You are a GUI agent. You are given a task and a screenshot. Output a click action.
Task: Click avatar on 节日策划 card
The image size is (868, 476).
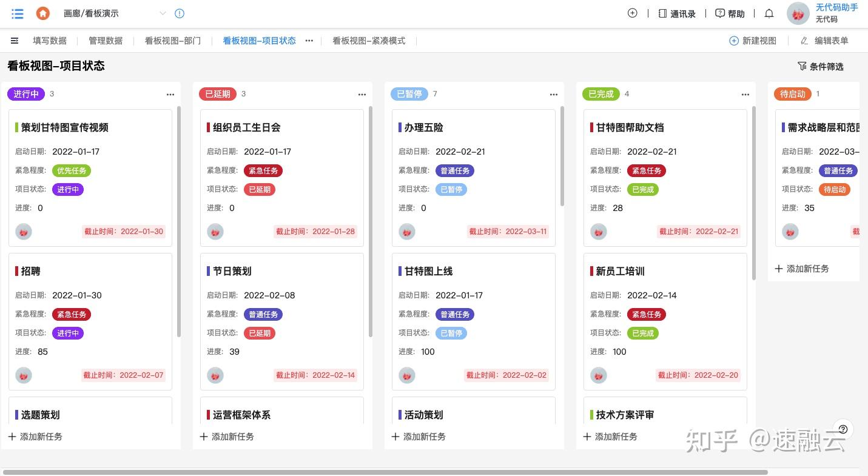click(215, 375)
